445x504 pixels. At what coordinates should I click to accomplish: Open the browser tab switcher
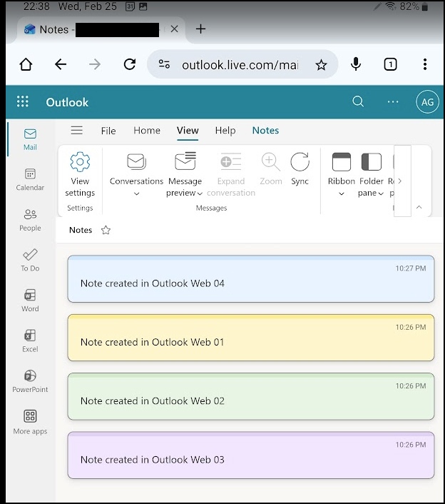[x=390, y=65]
